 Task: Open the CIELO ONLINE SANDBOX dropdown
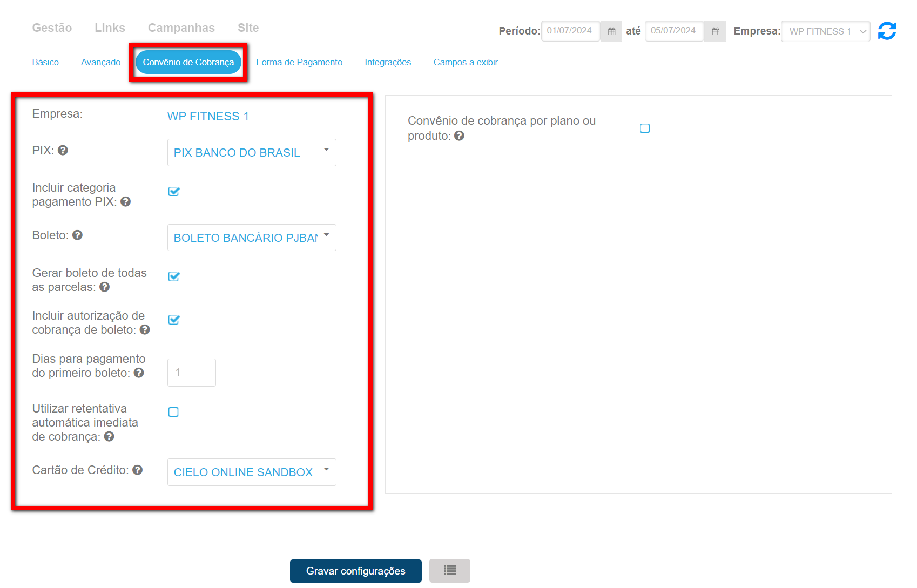coord(252,472)
